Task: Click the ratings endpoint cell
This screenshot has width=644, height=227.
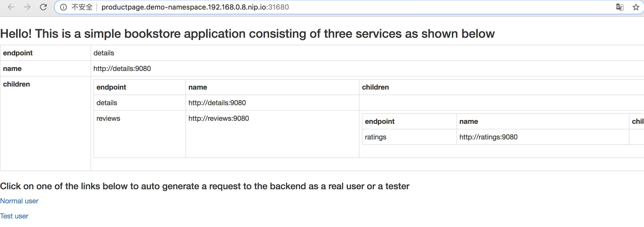Action: (375, 137)
